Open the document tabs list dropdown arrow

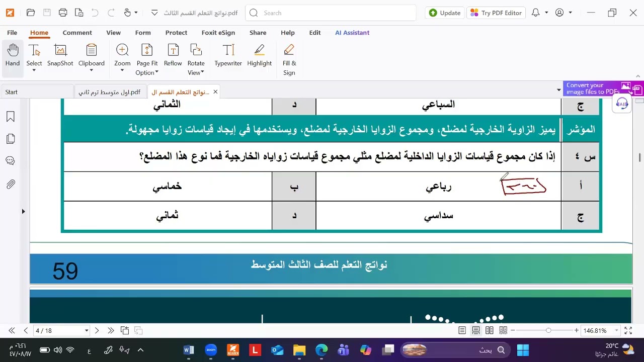[558, 90]
